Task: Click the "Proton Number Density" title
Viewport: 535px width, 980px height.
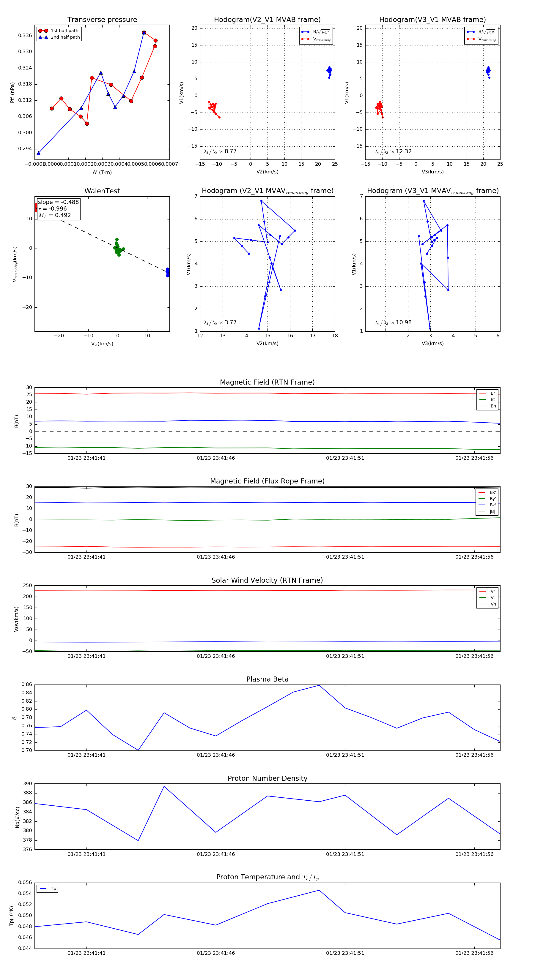Action: (x=267, y=778)
